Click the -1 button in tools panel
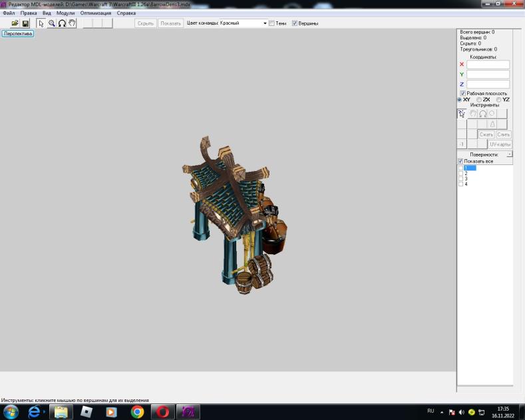Viewport: 525px width, 420px height. tap(462, 144)
